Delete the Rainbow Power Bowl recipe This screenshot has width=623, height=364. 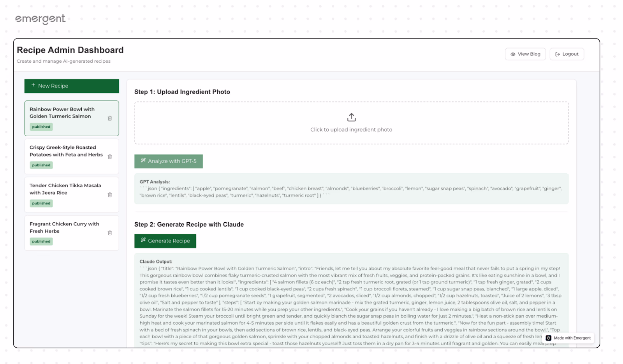tap(110, 118)
